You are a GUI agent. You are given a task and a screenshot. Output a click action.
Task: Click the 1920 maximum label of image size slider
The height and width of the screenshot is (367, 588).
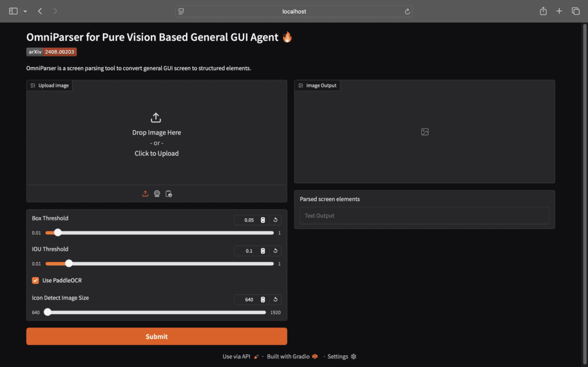pos(275,312)
